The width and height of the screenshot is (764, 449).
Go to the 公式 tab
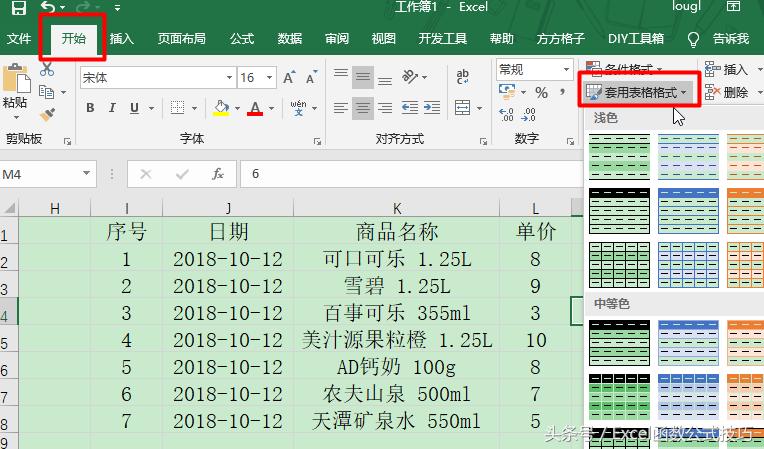click(242, 38)
